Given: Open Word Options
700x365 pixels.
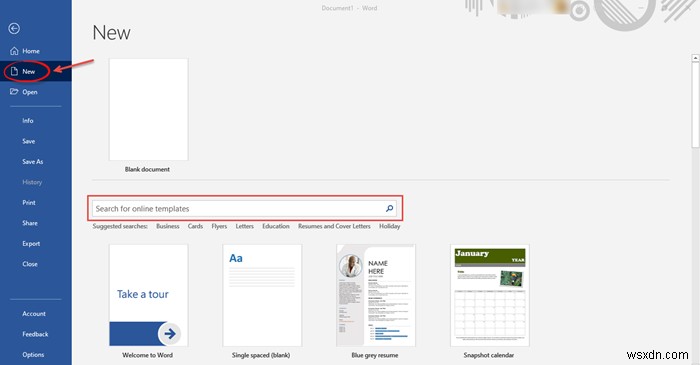Looking at the screenshot, I should coord(33,355).
